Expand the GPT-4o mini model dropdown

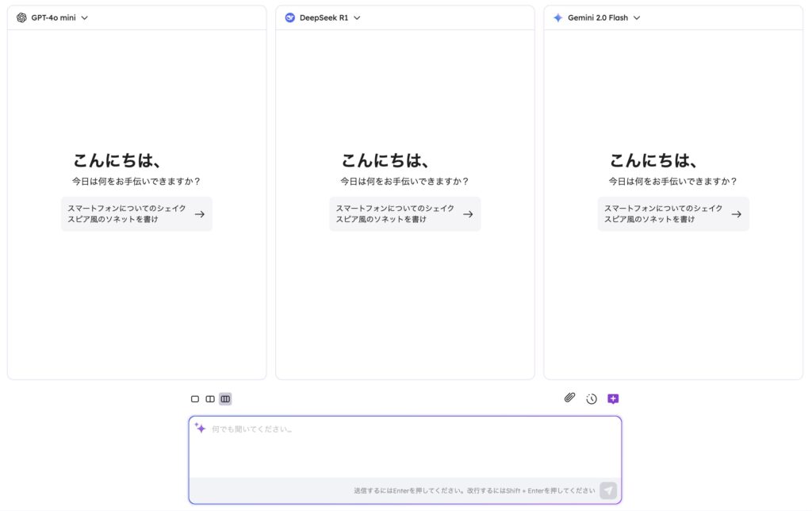(85, 18)
